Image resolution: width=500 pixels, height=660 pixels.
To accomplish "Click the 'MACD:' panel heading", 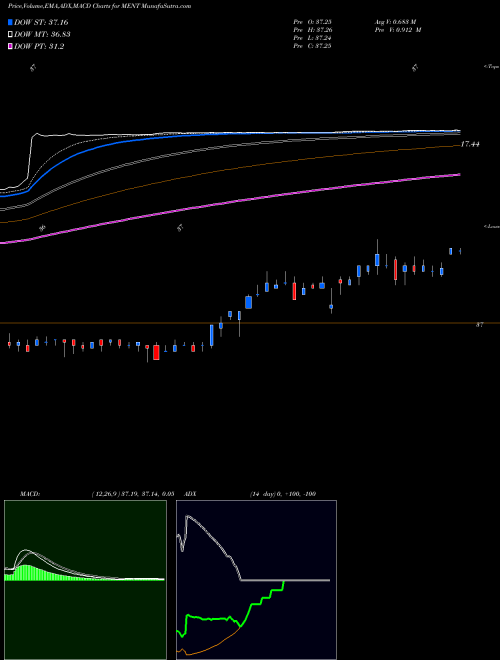I will [30, 494].
